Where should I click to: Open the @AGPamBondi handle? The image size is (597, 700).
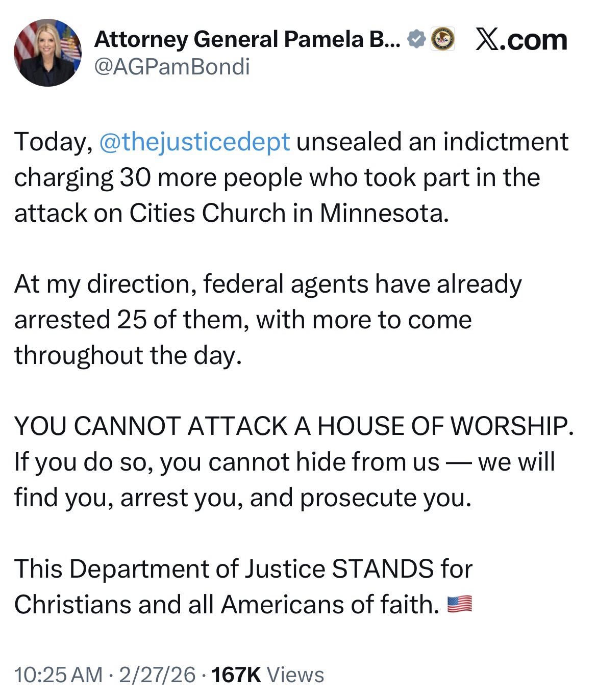click(172, 67)
